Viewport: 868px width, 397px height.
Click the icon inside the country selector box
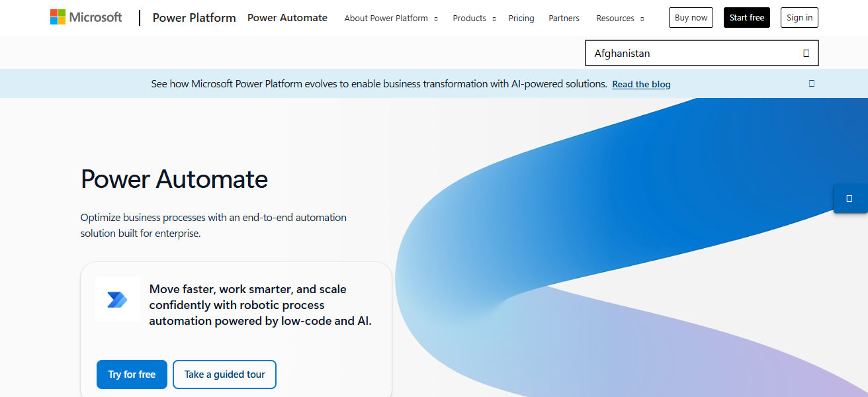806,52
